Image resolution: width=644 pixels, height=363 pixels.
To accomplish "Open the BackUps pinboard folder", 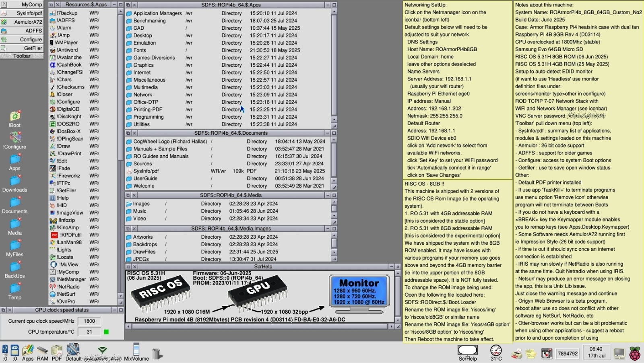I will [x=15, y=270].
